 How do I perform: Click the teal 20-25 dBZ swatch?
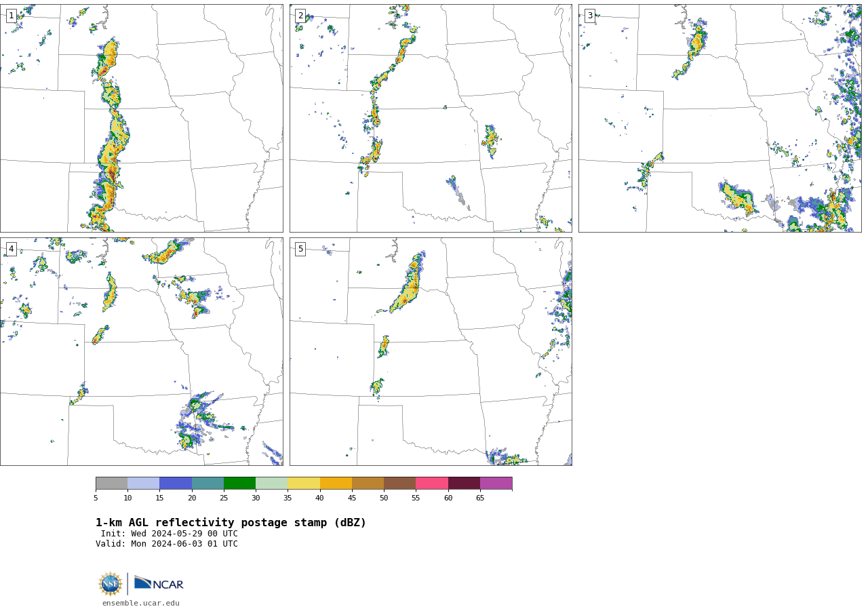click(208, 484)
